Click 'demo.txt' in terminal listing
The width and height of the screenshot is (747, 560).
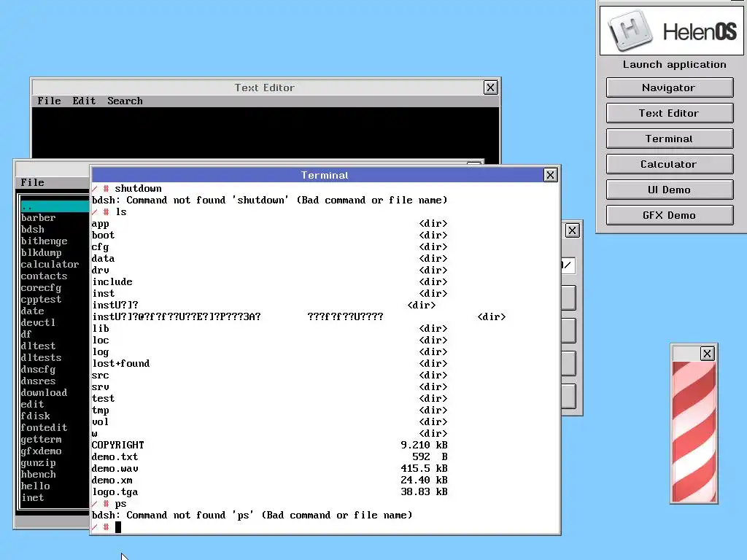click(115, 456)
